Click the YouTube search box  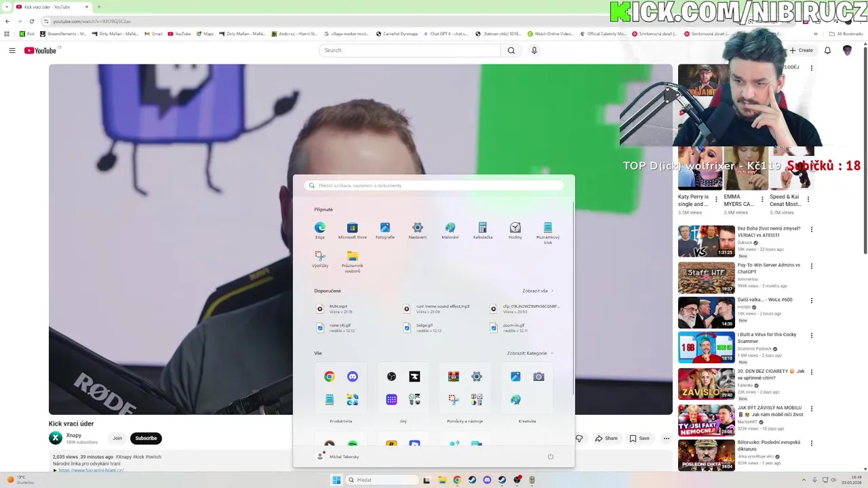[410, 50]
